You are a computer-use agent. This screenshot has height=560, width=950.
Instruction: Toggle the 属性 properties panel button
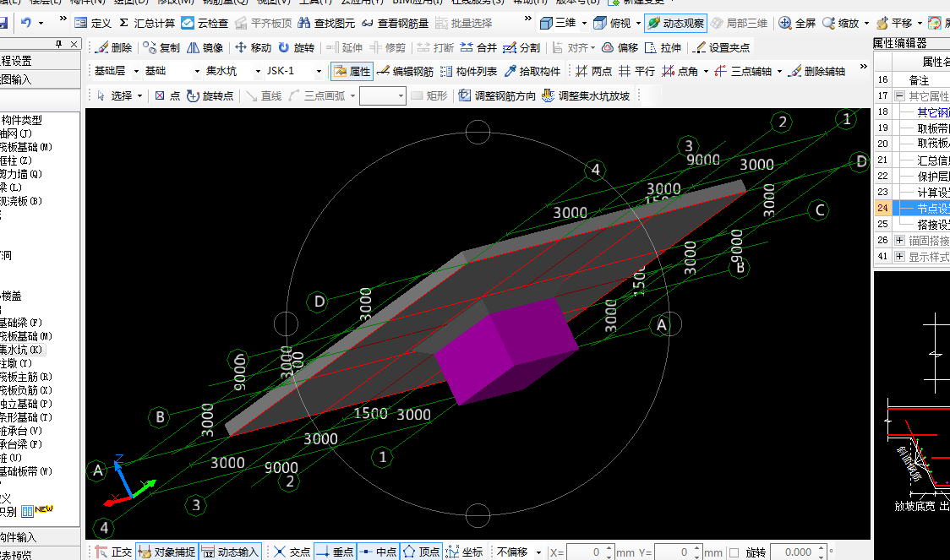pyautogui.click(x=352, y=71)
